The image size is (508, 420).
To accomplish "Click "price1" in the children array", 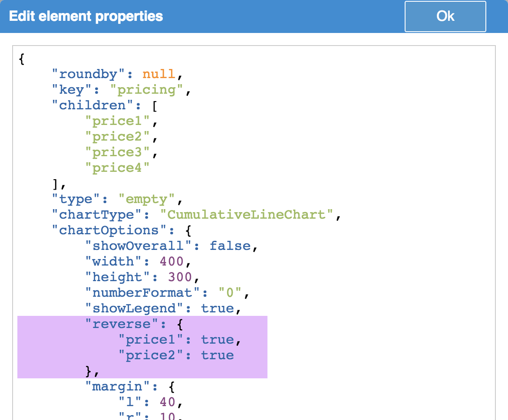I will [x=118, y=121].
